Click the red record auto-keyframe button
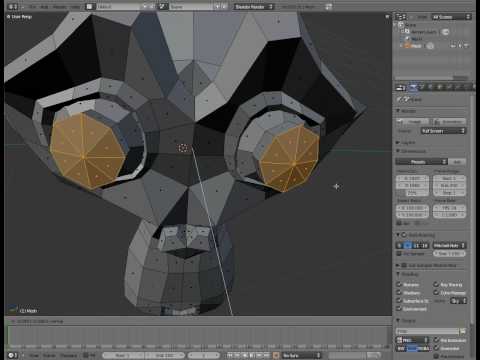Screen dimensions: 480x360 pyautogui.click(x=276, y=355)
